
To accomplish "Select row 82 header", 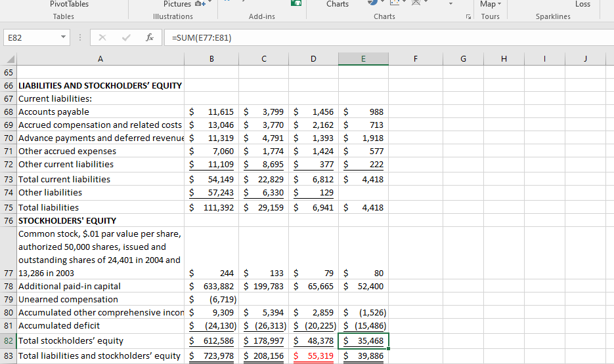I will click(x=9, y=340).
